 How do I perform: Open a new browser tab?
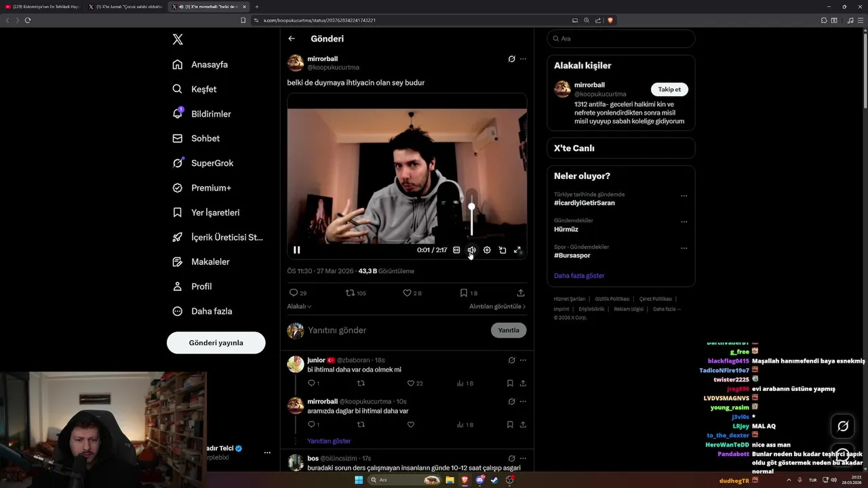[x=257, y=7]
